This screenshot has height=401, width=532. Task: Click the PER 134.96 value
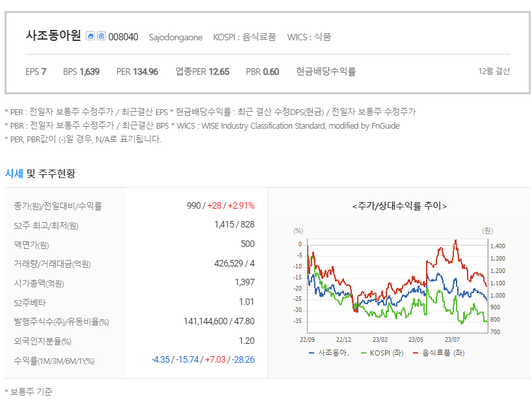click(137, 71)
